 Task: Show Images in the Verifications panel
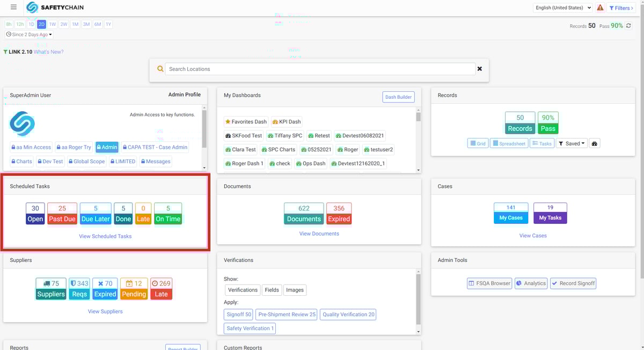point(295,289)
